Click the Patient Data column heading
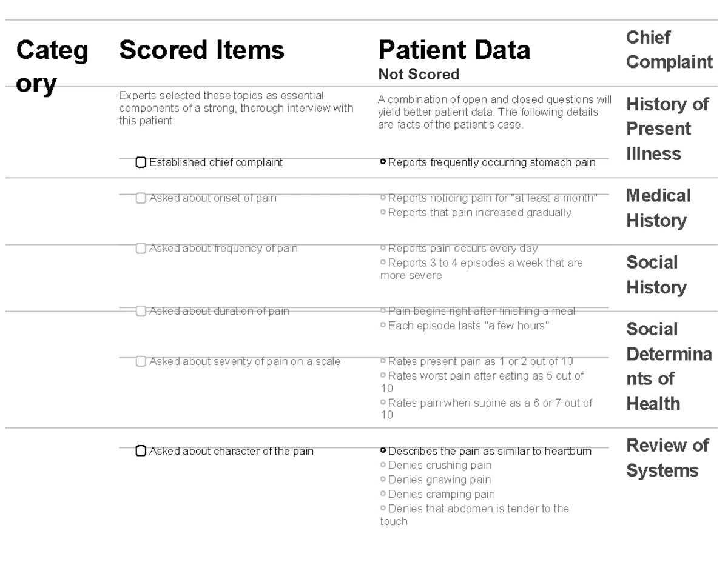 pos(454,50)
